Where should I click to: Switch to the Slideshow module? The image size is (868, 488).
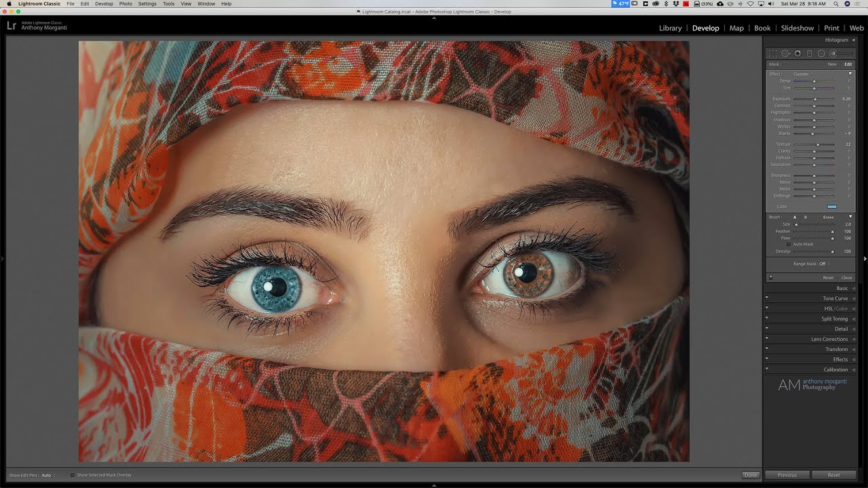(797, 28)
